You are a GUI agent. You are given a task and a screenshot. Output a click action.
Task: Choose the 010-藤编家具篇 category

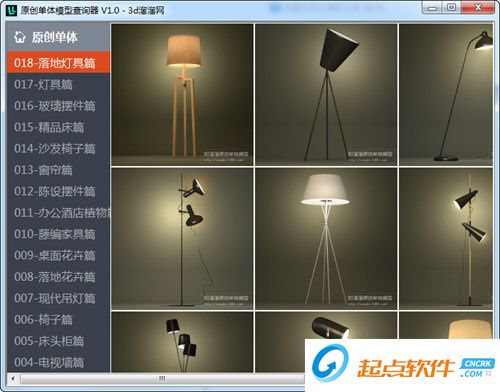(59, 234)
